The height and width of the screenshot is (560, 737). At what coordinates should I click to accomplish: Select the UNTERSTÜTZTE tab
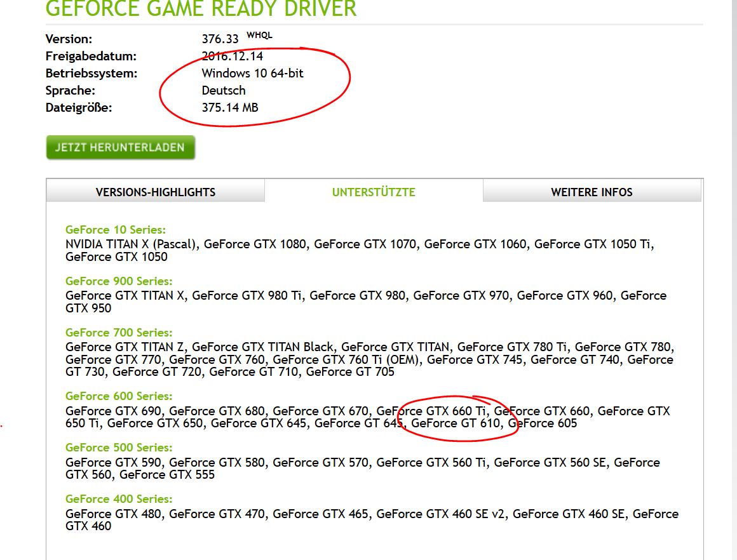[x=374, y=192]
